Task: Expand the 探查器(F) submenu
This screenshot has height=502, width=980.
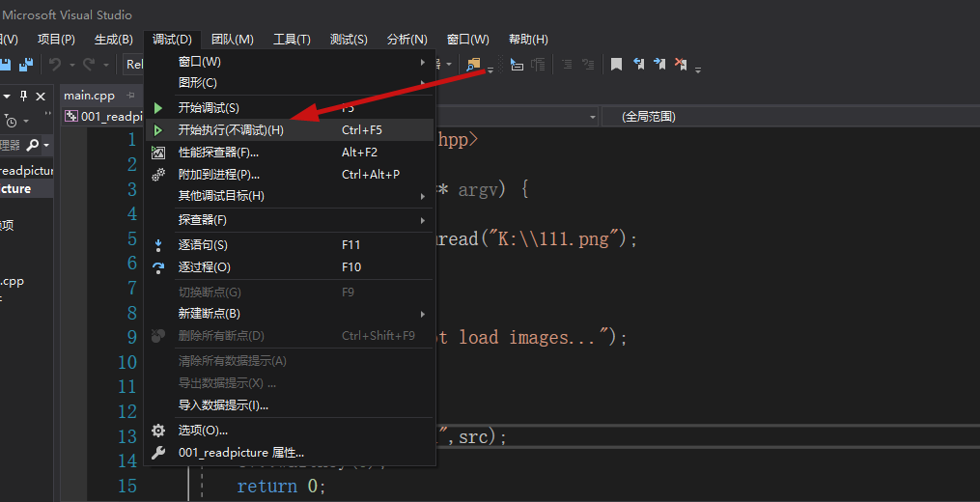Action: 290,220
